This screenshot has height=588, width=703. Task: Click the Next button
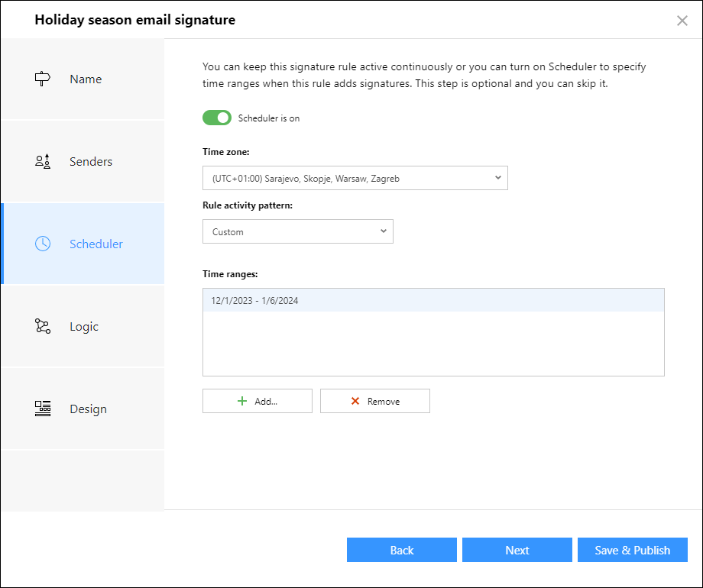517,550
